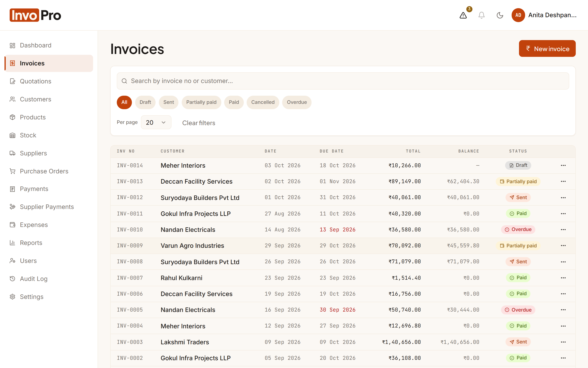The image size is (588, 368).
Task: Filter invoices by Overdue status
Action: point(297,102)
